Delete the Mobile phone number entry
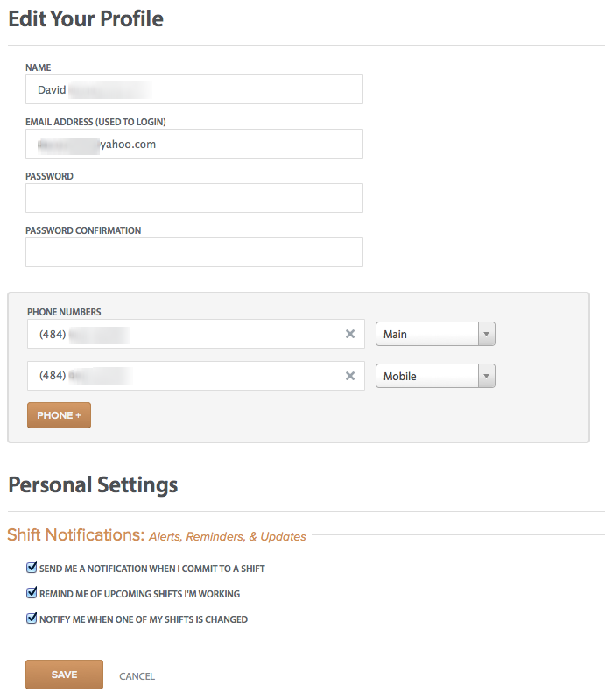The width and height of the screenshot is (605, 700). click(x=350, y=376)
